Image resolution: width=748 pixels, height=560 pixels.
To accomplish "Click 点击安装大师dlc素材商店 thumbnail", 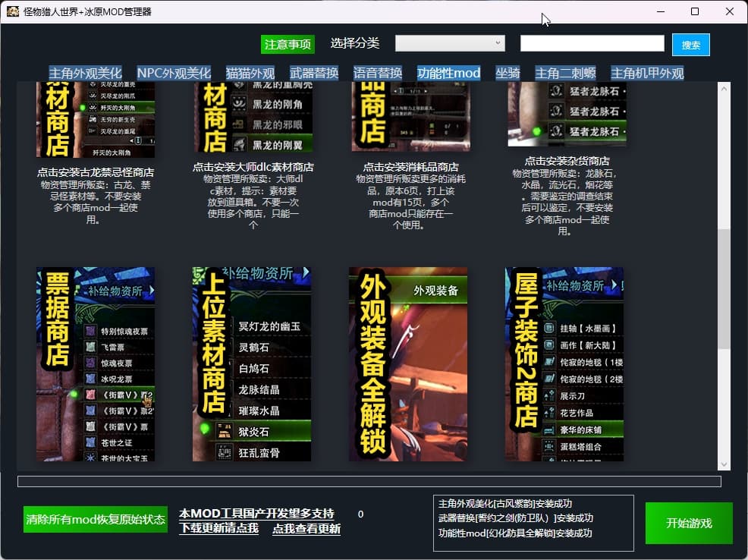I will (252, 118).
